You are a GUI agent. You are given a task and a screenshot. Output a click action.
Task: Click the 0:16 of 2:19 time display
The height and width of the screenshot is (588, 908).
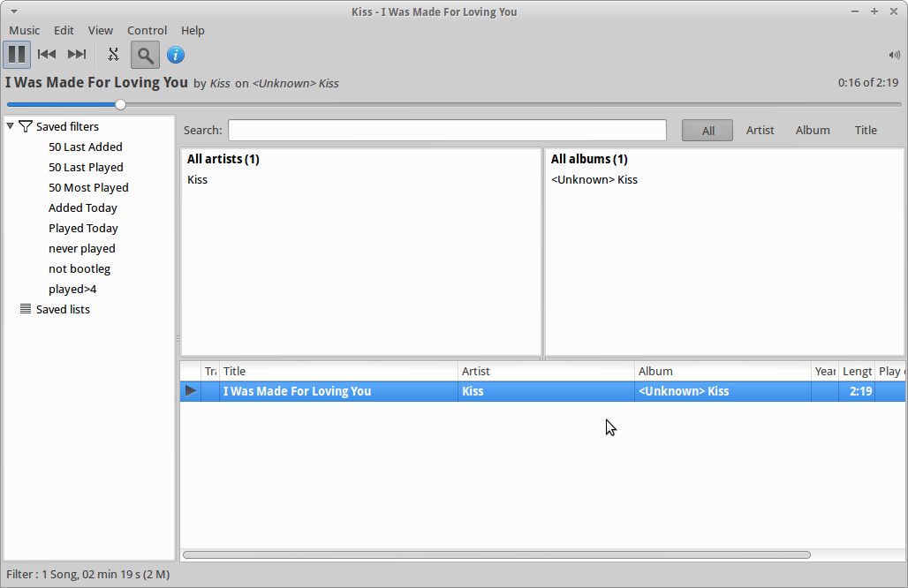tap(868, 83)
